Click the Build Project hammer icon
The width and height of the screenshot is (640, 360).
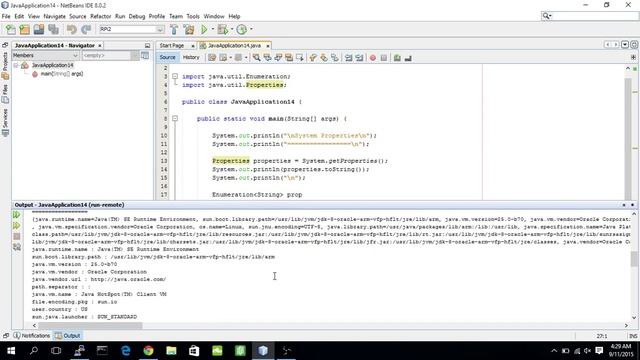174,29
